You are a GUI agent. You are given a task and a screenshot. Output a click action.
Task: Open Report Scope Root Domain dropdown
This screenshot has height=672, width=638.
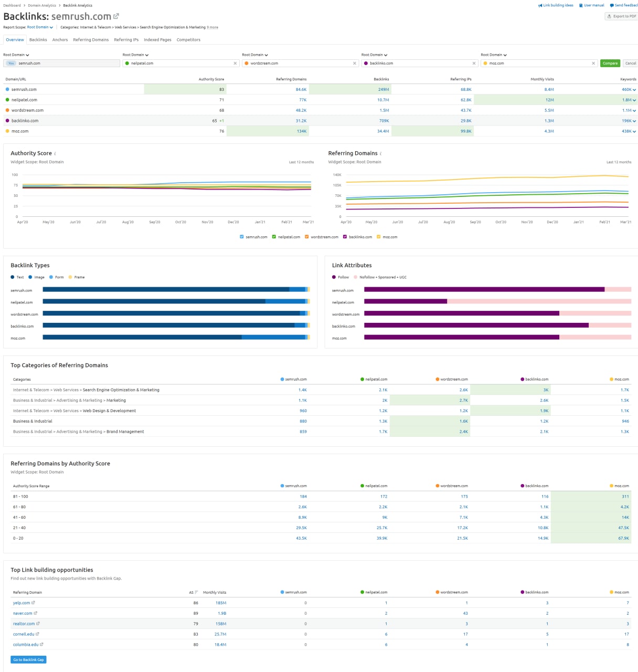click(x=40, y=27)
